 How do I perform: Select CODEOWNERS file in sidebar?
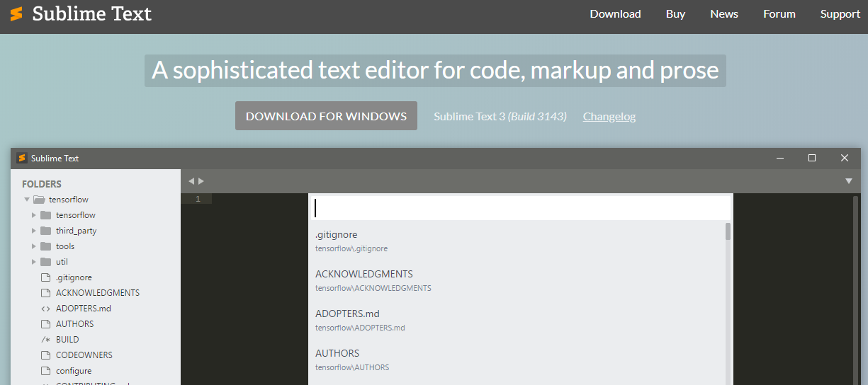point(84,355)
